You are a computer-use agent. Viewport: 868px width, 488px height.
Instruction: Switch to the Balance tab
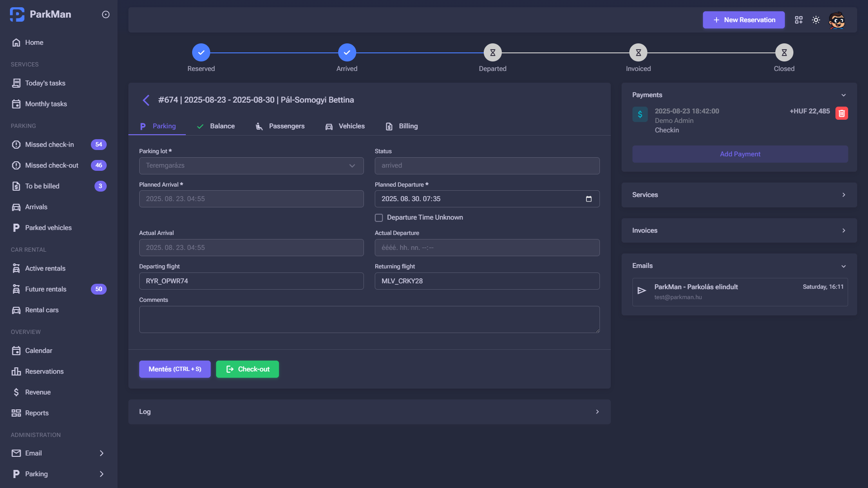tap(216, 127)
